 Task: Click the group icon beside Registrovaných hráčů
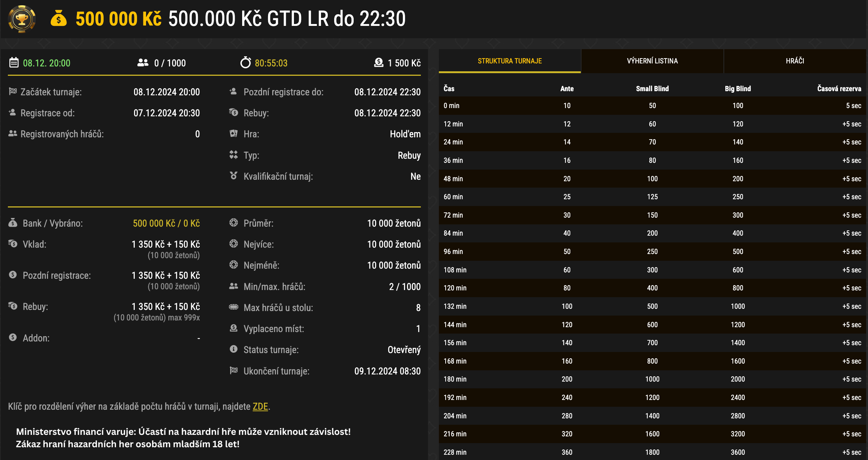point(13,133)
